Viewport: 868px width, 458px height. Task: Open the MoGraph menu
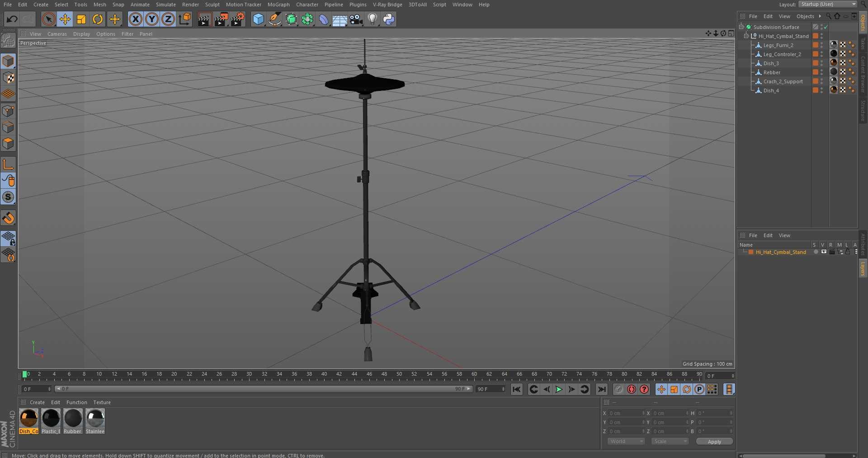click(278, 5)
